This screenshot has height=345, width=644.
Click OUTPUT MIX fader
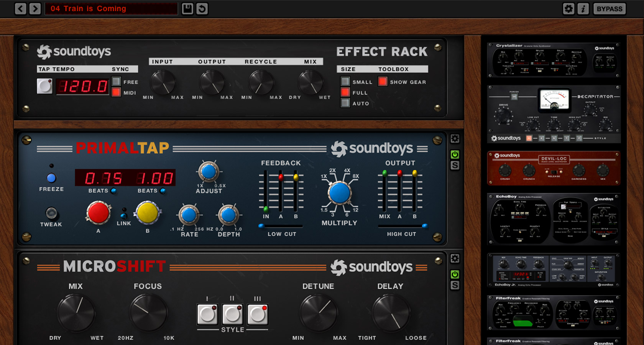(x=384, y=174)
